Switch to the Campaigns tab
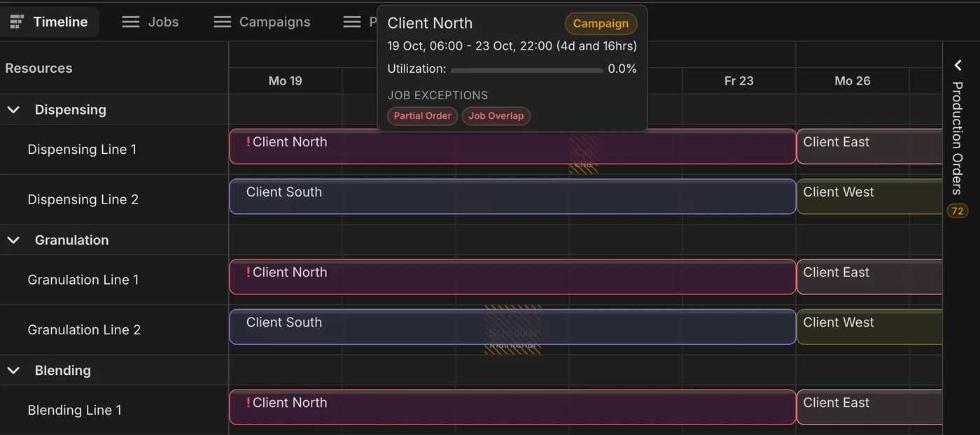The width and height of the screenshot is (980, 435). click(262, 22)
